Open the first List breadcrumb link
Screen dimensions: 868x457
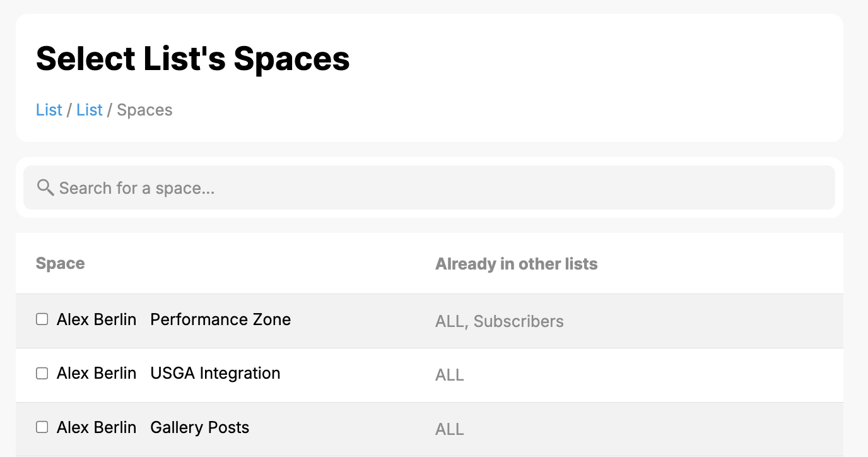click(49, 109)
